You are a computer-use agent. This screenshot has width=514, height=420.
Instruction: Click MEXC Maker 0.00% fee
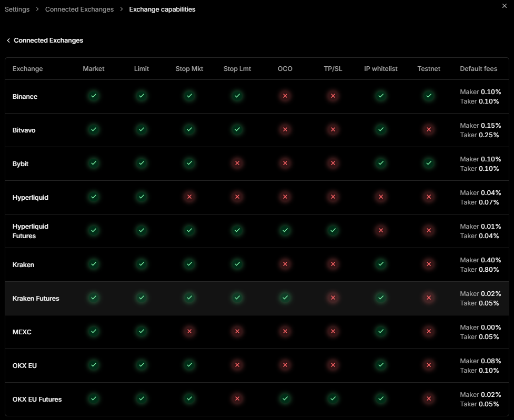point(480,327)
